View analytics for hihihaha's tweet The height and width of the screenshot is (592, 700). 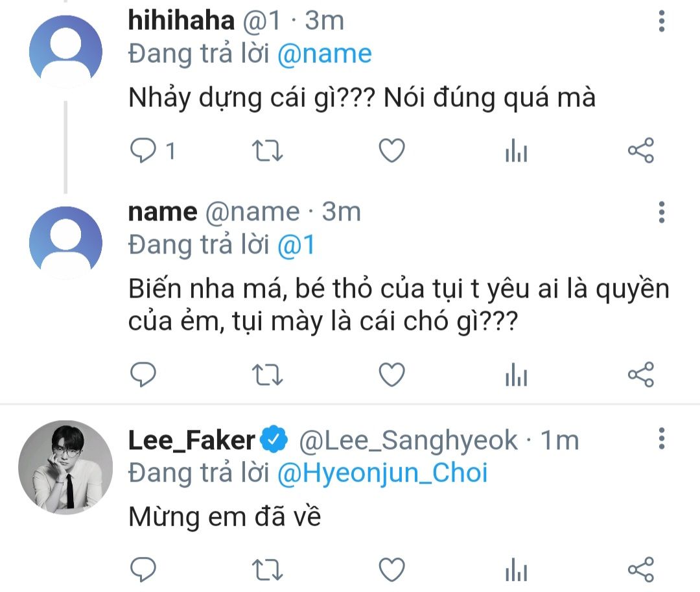coord(516,152)
